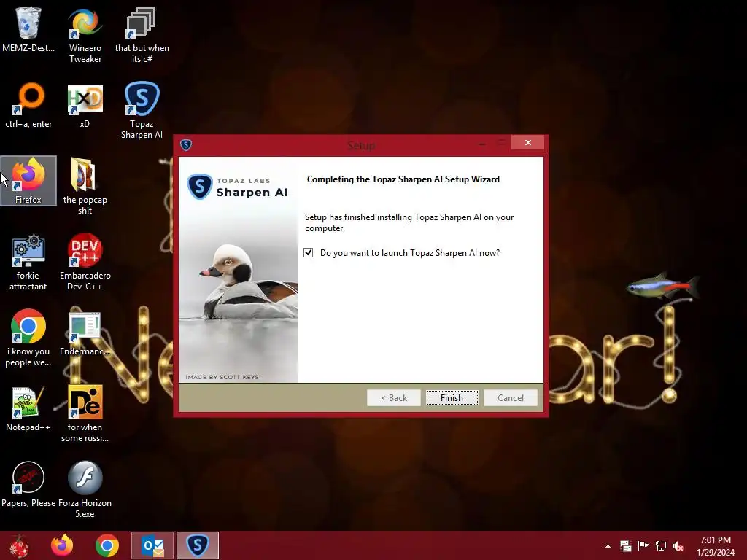Viewport: 747px width, 560px height.
Task: Launch Firefox from the taskbar
Action: (x=62, y=545)
